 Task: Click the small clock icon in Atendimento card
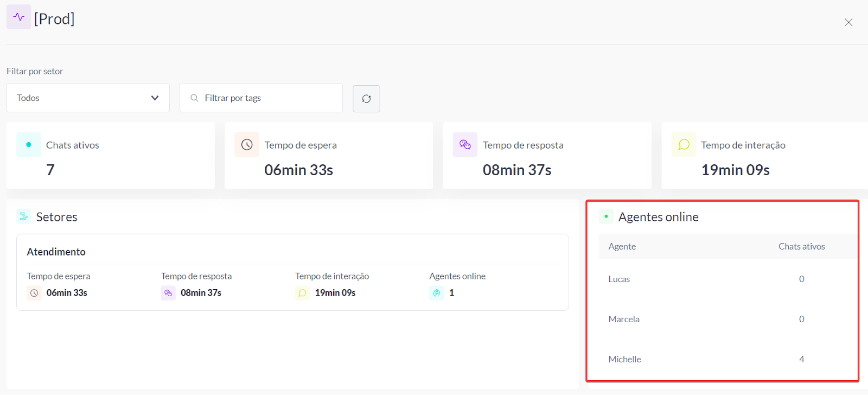coord(34,293)
